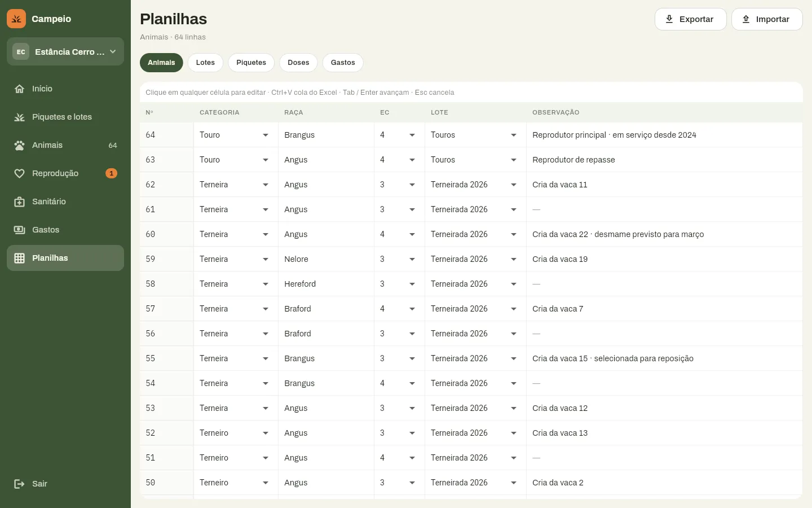This screenshot has width=812, height=508.
Task: Click observation 'Cria da vaca 19'
Action: (664, 259)
